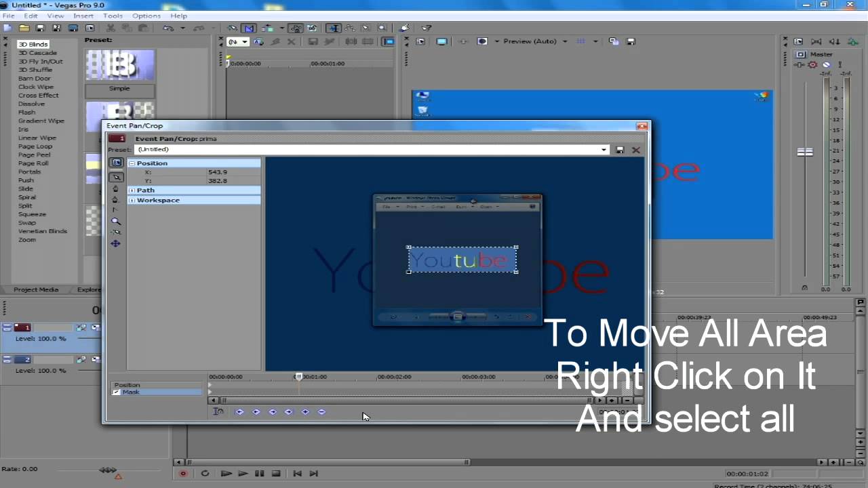This screenshot has width=868, height=488.
Task: Select the Dissolve transition
Action: [31, 104]
